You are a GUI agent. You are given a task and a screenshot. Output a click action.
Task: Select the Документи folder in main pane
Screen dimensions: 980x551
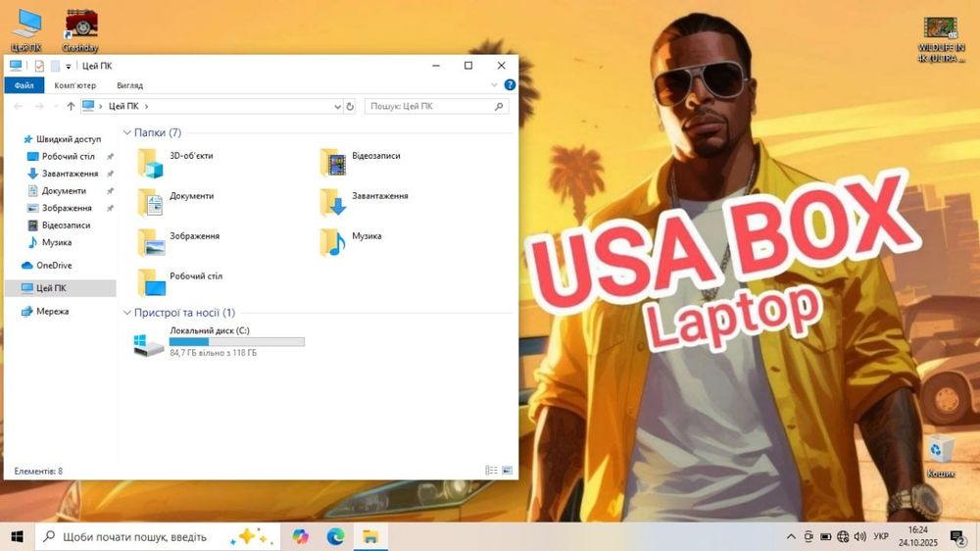176,203
